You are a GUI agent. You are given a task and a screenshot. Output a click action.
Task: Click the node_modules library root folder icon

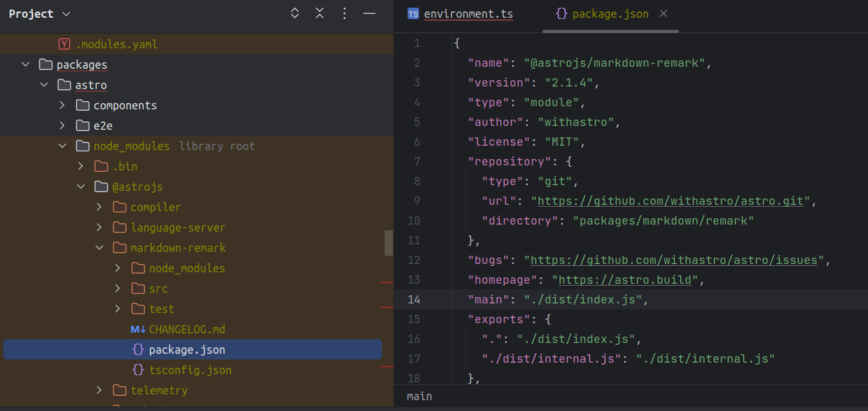click(82, 145)
